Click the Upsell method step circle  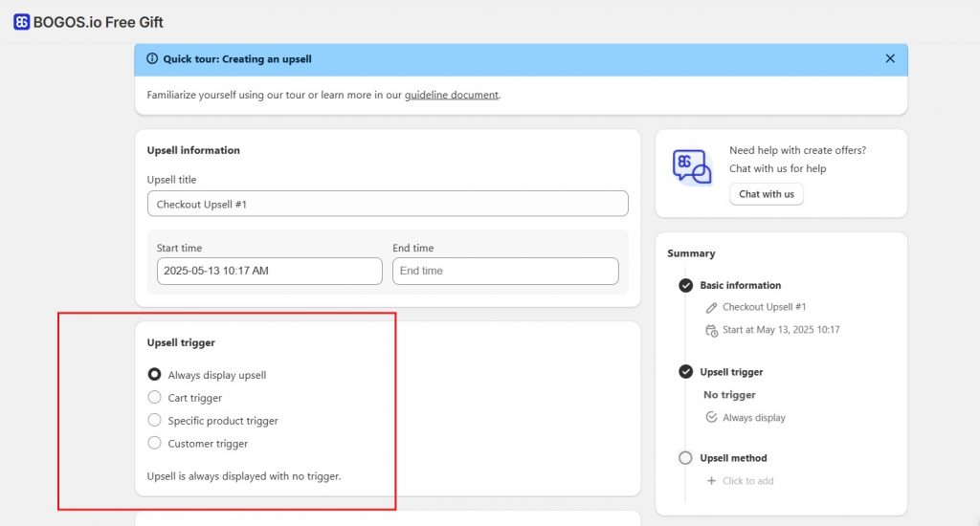click(685, 458)
